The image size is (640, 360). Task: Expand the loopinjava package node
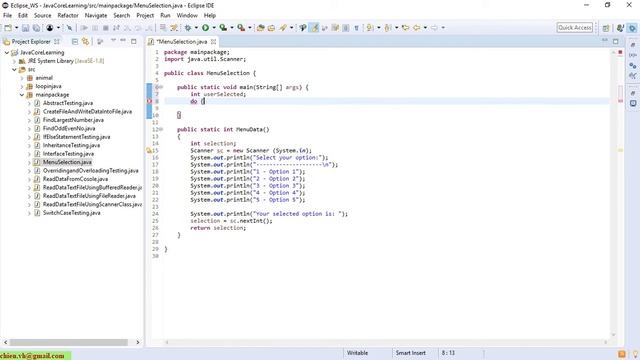22,87
